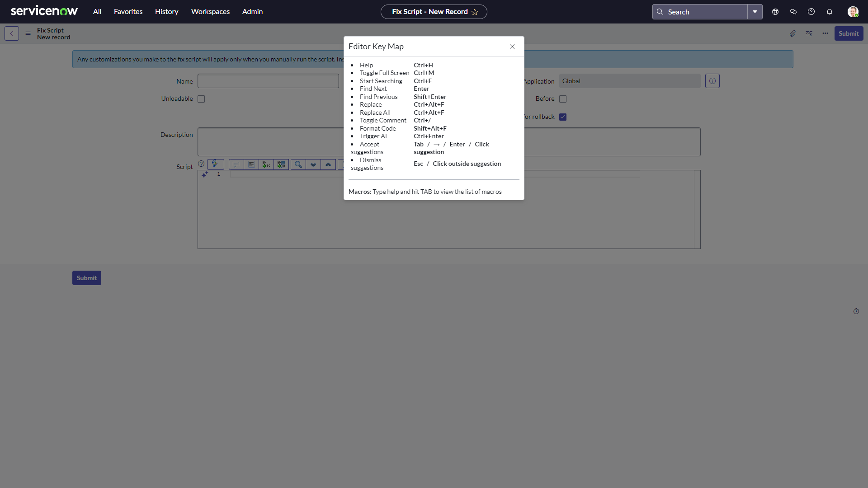
Task: Open the notifications bell icon
Action: 830,12
